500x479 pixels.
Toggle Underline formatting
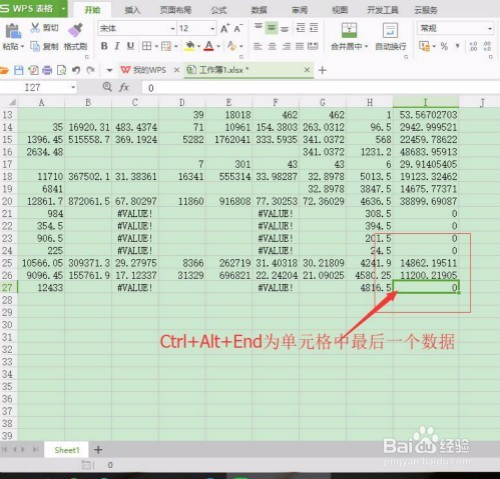(130, 46)
